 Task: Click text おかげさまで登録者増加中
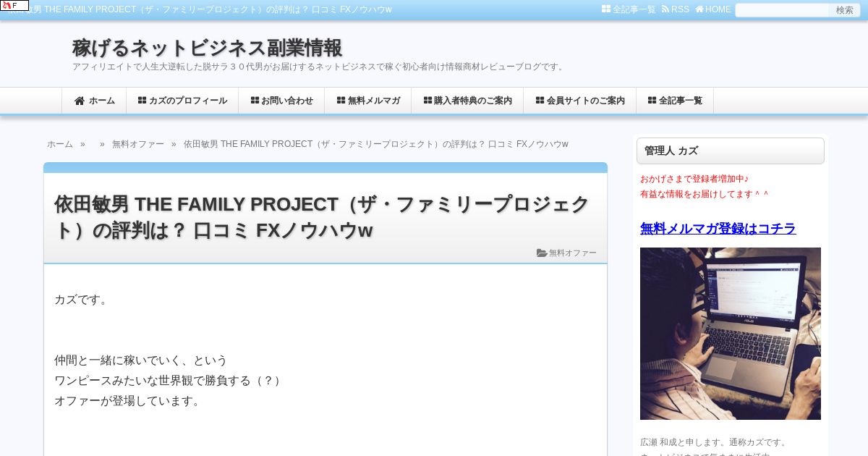(x=694, y=179)
